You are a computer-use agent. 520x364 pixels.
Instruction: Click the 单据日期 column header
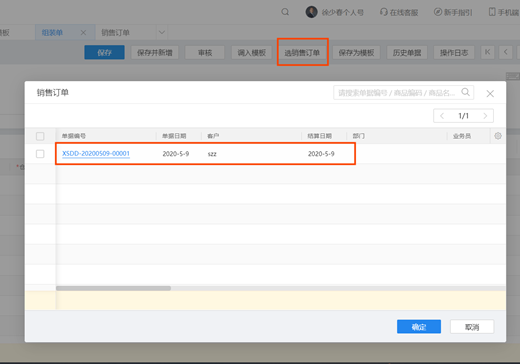coord(174,136)
